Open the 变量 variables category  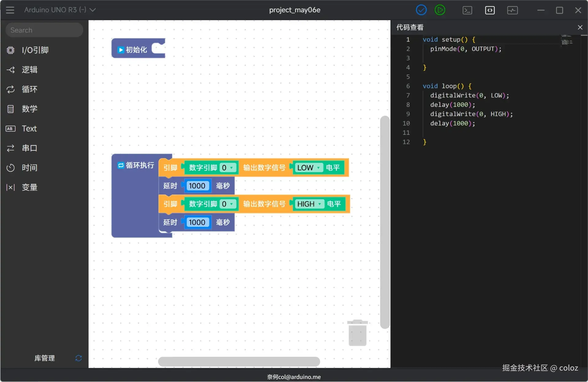(29, 187)
